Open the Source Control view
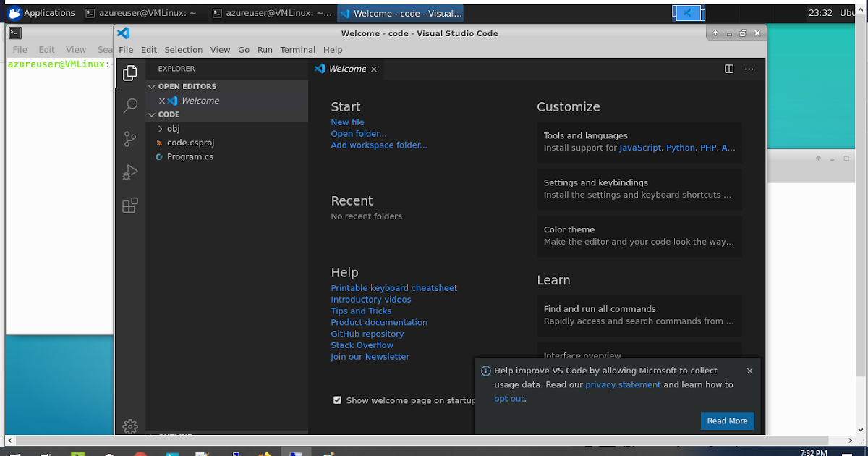The image size is (868, 456). click(x=130, y=139)
